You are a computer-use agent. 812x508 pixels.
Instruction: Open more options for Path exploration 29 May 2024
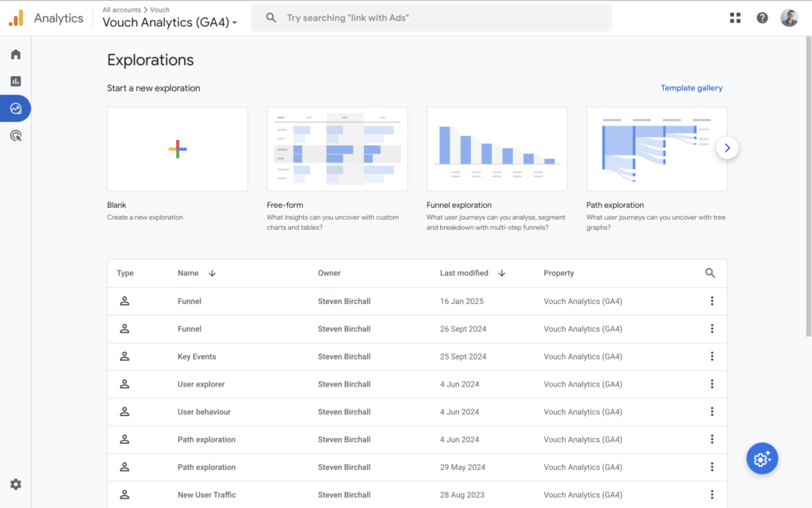712,467
